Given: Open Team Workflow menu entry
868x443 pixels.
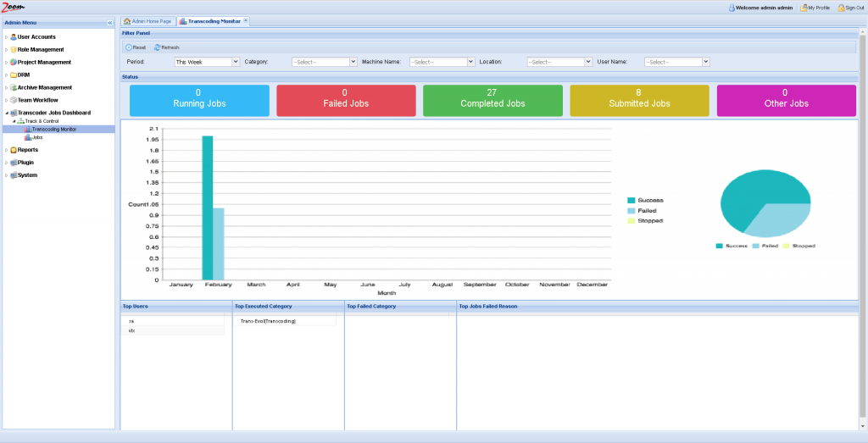Looking at the screenshot, I should 37,100.
